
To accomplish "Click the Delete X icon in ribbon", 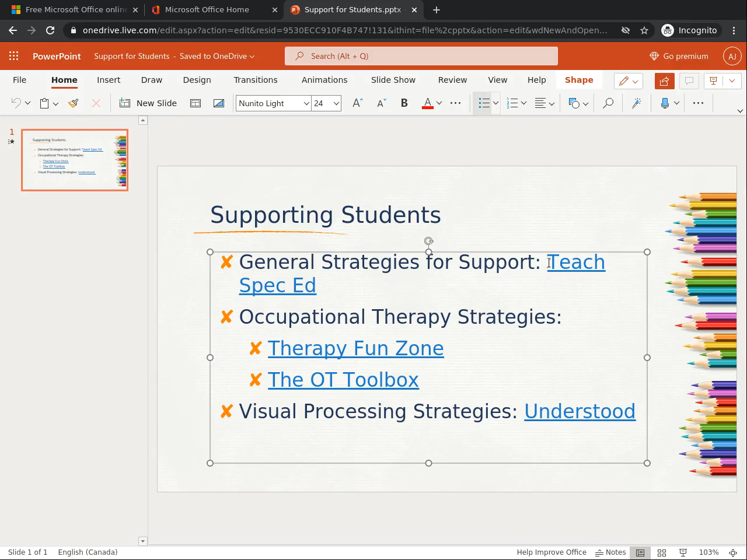I will 96,103.
